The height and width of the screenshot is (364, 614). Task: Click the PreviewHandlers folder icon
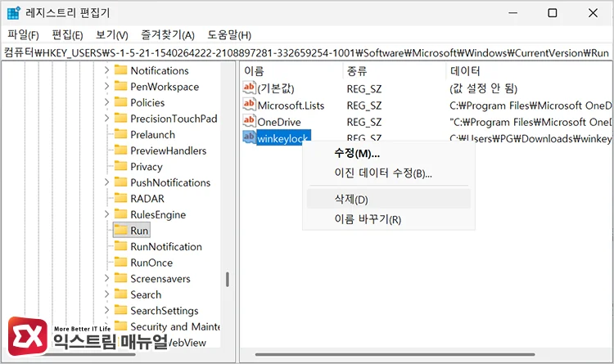120,151
